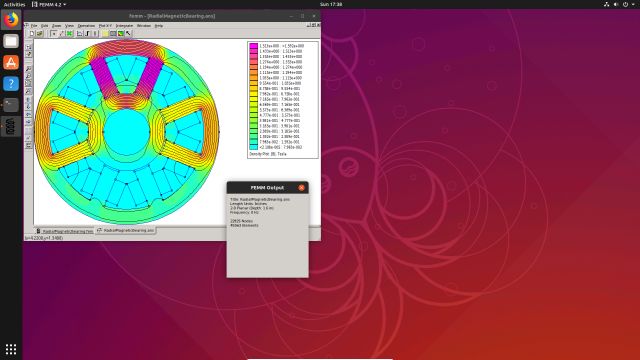Click the Circuit properties icon

[95, 33]
